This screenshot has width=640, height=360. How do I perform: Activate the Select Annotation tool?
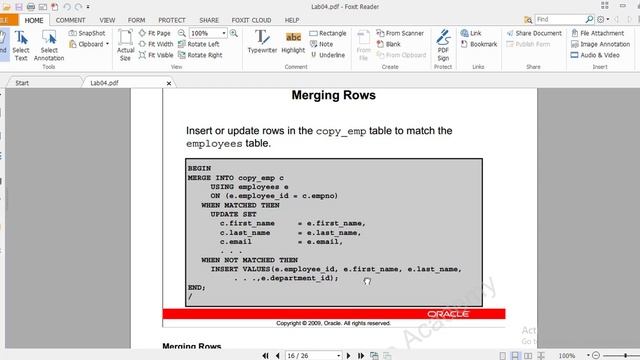click(x=49, y=46)
